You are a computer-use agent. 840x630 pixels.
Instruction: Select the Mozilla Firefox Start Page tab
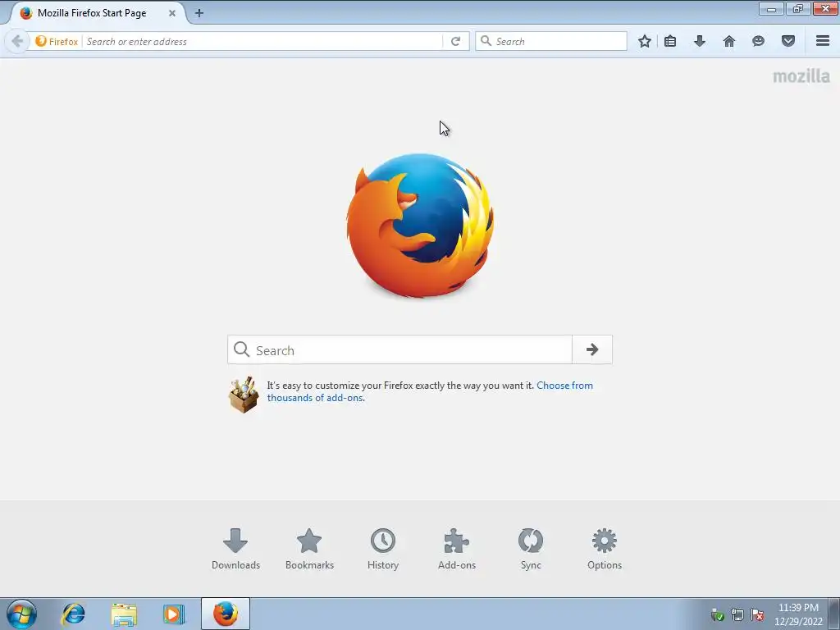97,13
